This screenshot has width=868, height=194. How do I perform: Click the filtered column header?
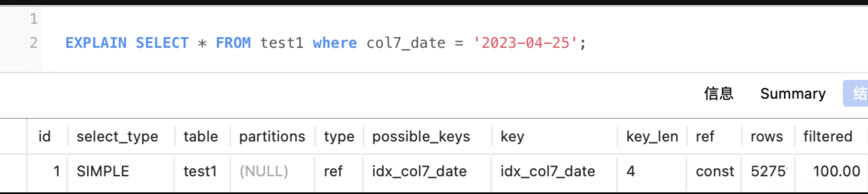point(828,137)
